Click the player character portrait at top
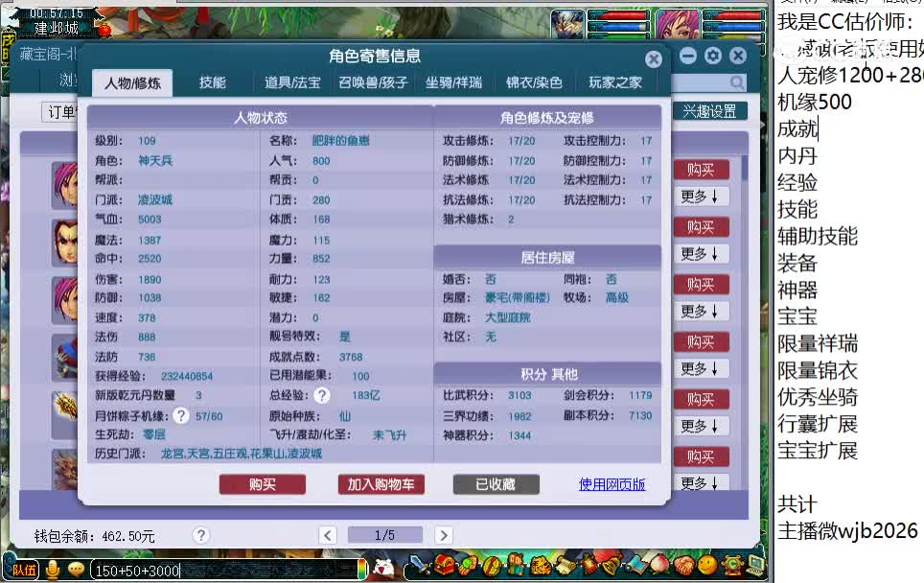Screen dimensions: 924x583 567,24
